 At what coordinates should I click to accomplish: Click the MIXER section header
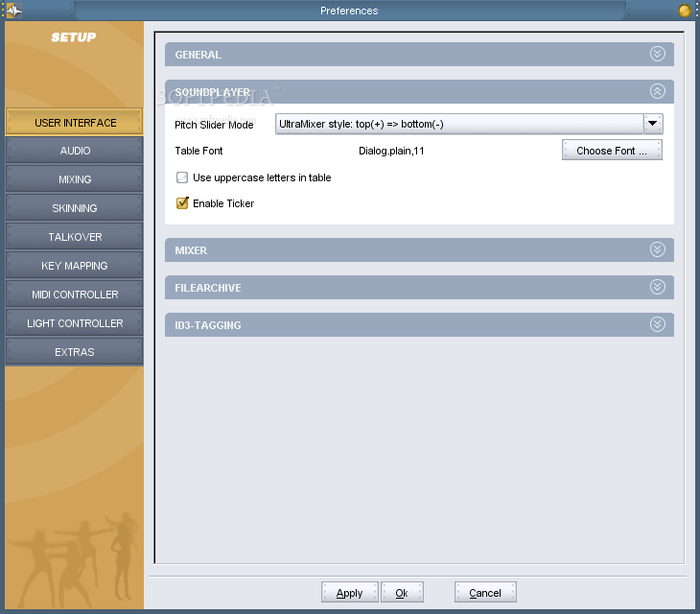(x=419, y=250)
